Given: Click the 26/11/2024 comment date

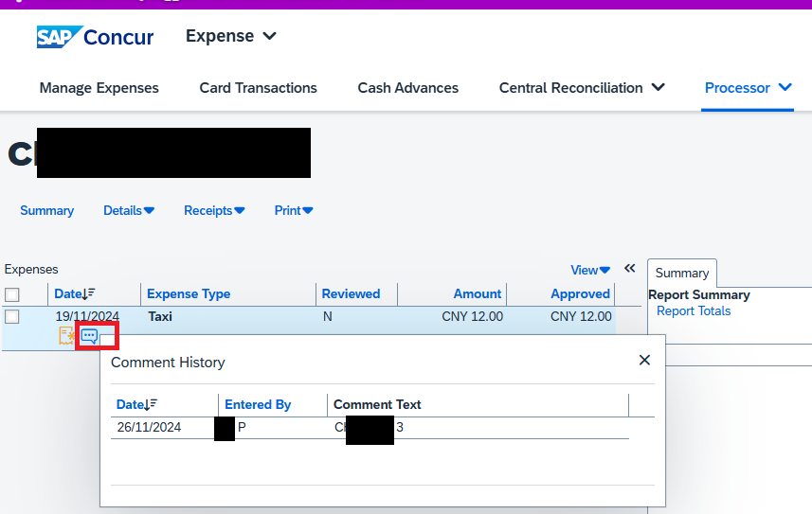Looking at the screenshot, I should (149, 428).
